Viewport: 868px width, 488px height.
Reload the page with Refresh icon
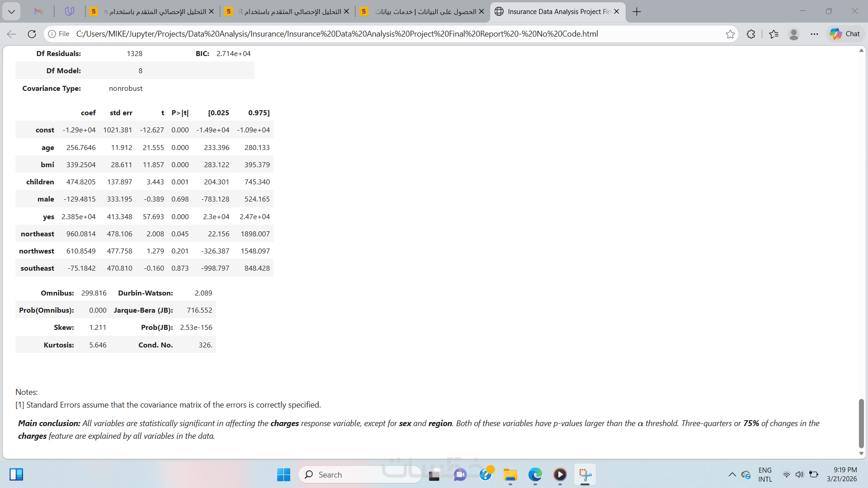[x=32, y=34]
